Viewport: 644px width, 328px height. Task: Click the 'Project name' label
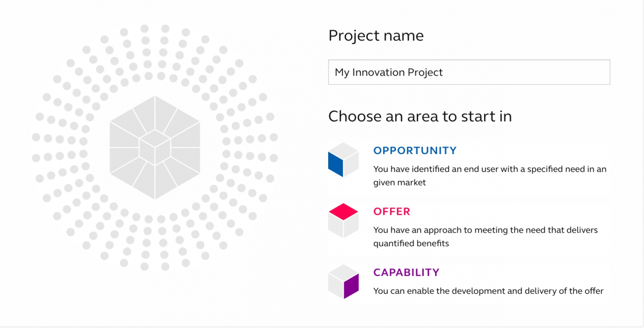[x=376, y=36]
